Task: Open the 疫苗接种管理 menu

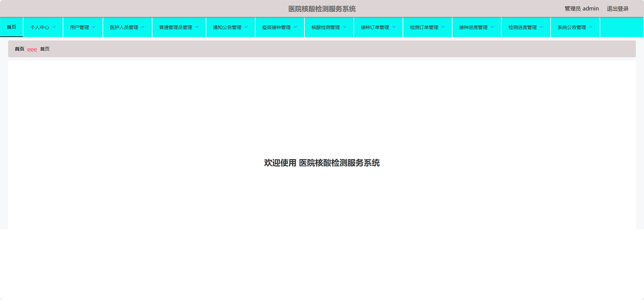Action: pos(280,27)
